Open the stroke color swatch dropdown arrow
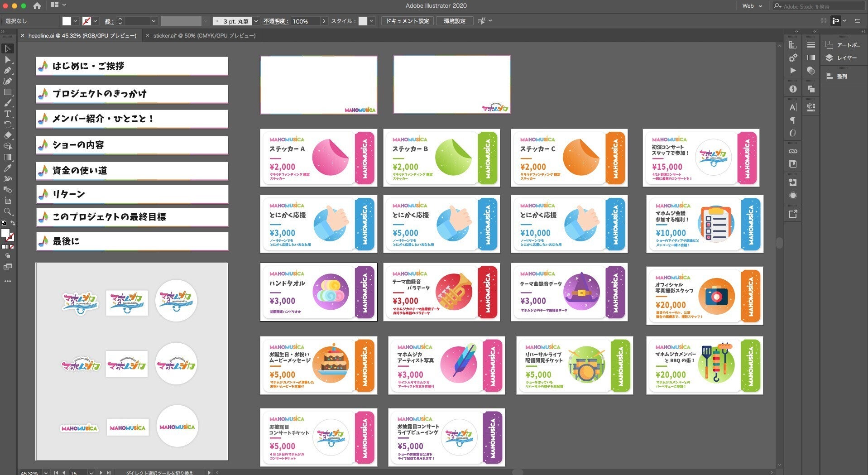Screen dimensions: 868x475 95,21
